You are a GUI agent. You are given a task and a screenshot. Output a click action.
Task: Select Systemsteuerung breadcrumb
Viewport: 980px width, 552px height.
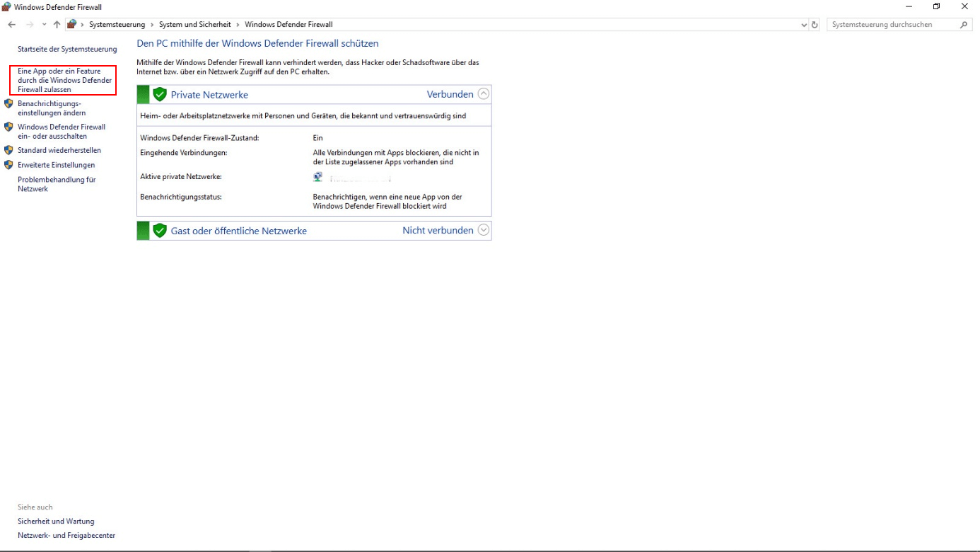[117, 25]
